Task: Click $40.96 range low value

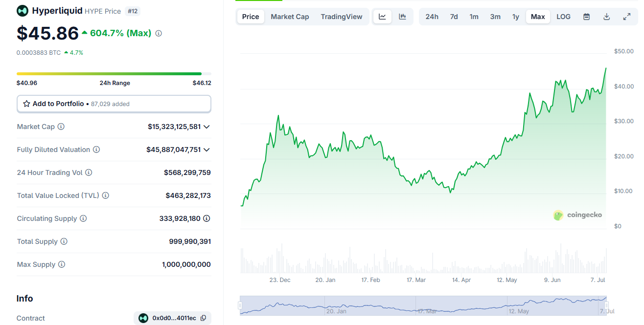Action: [27, 83]
